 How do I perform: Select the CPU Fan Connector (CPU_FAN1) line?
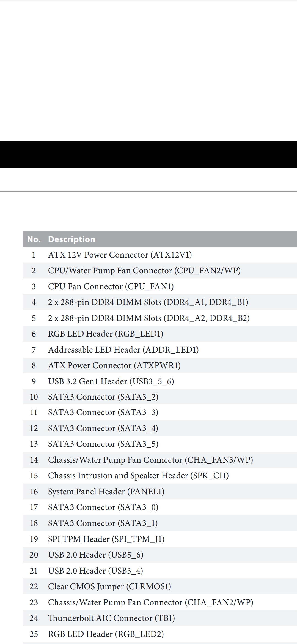(160, 286)
